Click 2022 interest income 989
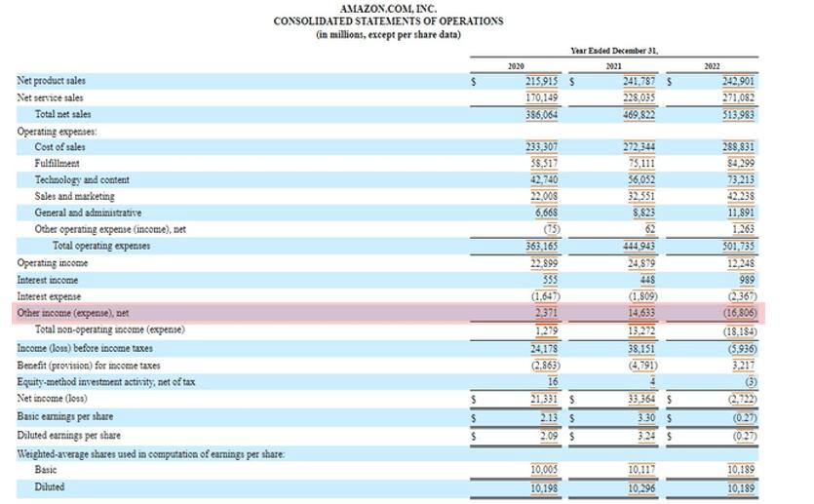Image resolution: width=814 pixels, height=504 pixels. (747, 281)
